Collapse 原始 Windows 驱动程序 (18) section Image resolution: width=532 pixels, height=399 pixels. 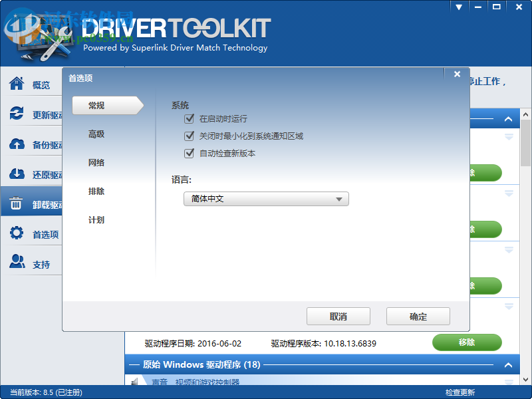point(508,364)
